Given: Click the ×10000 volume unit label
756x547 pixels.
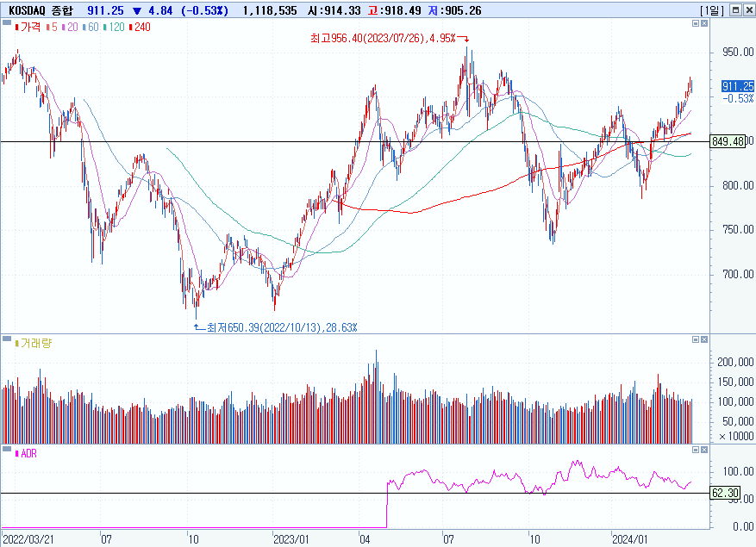Looking at the screenshot, I should (736, 436).
